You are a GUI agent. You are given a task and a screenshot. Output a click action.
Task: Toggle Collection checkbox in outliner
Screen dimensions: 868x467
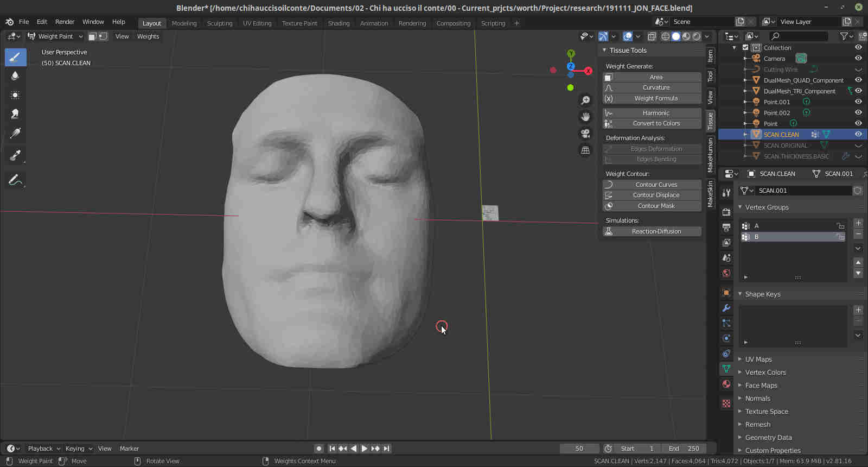pyautogui.click(x=745, y=47)
